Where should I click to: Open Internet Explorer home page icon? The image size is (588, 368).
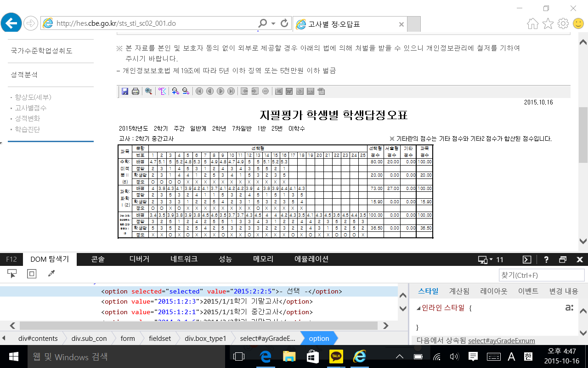pyautogui.click(x=532, y=23)
